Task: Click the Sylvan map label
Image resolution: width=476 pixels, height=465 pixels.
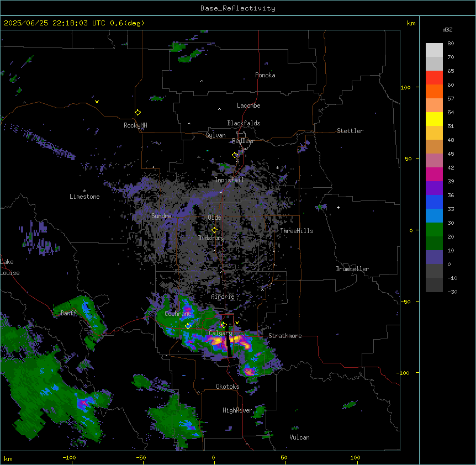Action: tap(215, 135)
